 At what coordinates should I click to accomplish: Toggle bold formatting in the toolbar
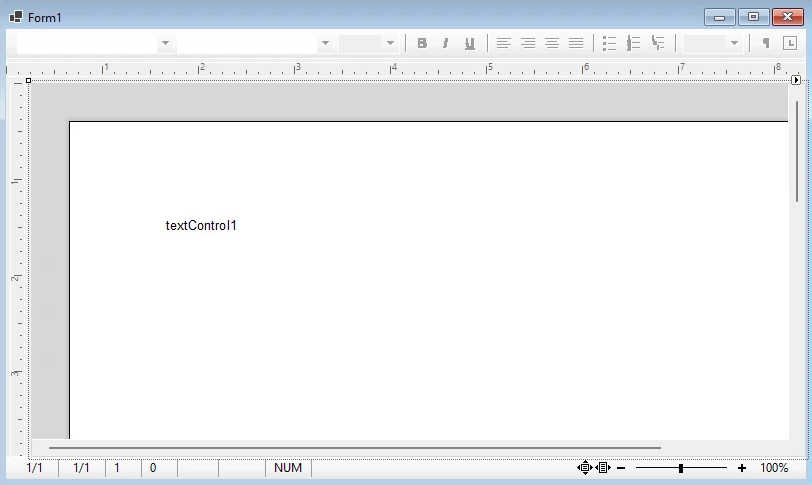(x=422, y=43)
